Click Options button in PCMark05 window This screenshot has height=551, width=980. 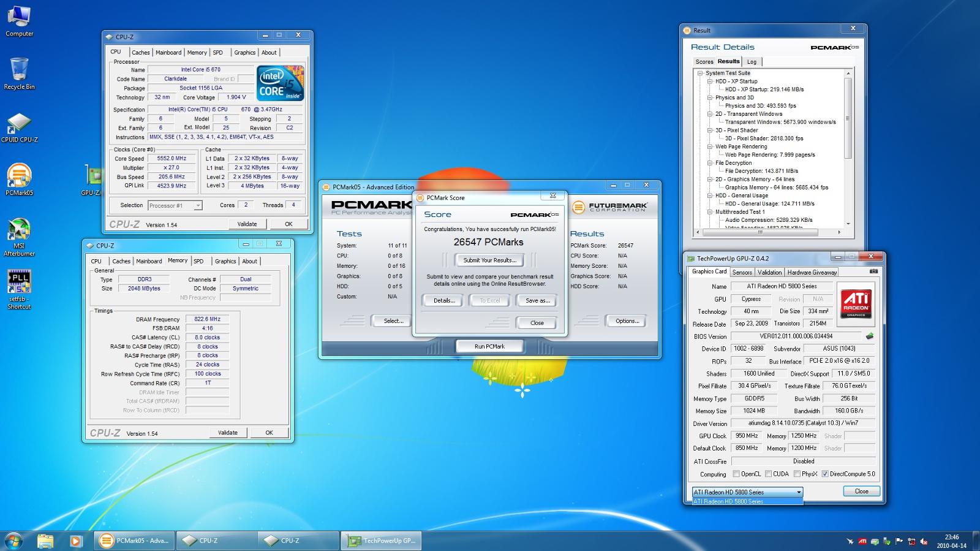[x=627, y=321]
